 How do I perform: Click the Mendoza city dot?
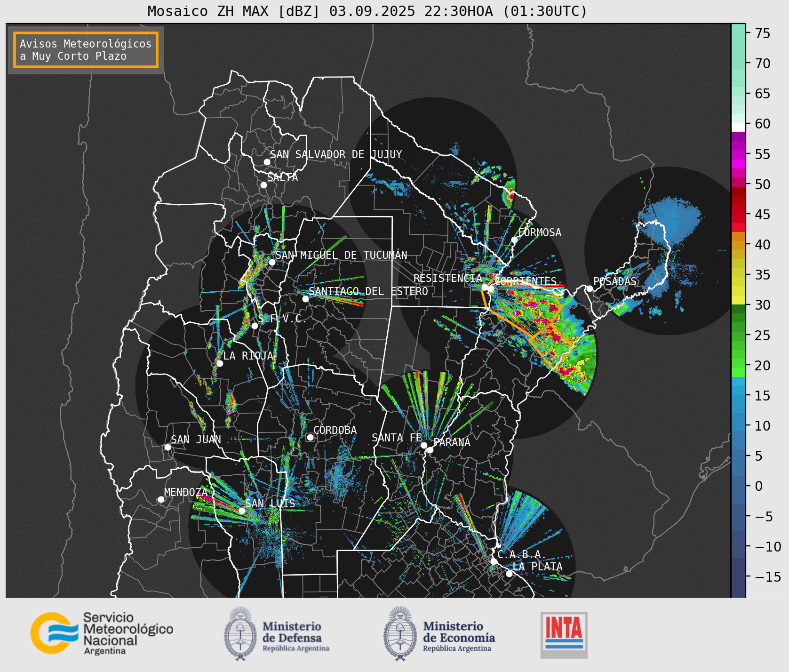(x=161, y=499)
